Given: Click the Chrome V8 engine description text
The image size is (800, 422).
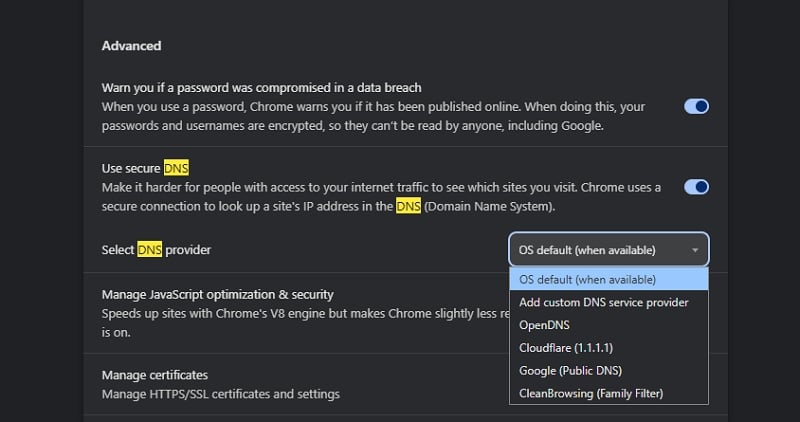Looking at the screenshot, I should coord(300,312).
